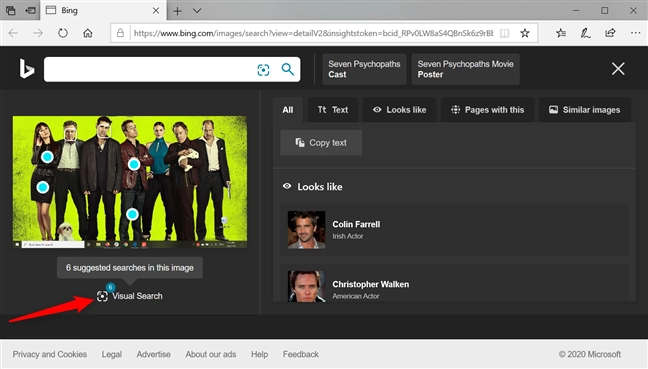
Task: Open the Legal footer link
Action: coord(112,354)
